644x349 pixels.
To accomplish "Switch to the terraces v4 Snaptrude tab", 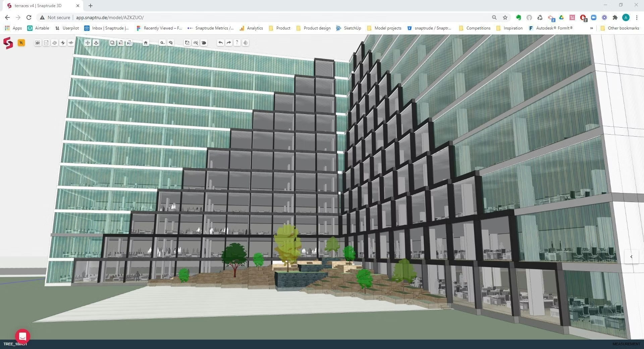I will tap(40, 6).
